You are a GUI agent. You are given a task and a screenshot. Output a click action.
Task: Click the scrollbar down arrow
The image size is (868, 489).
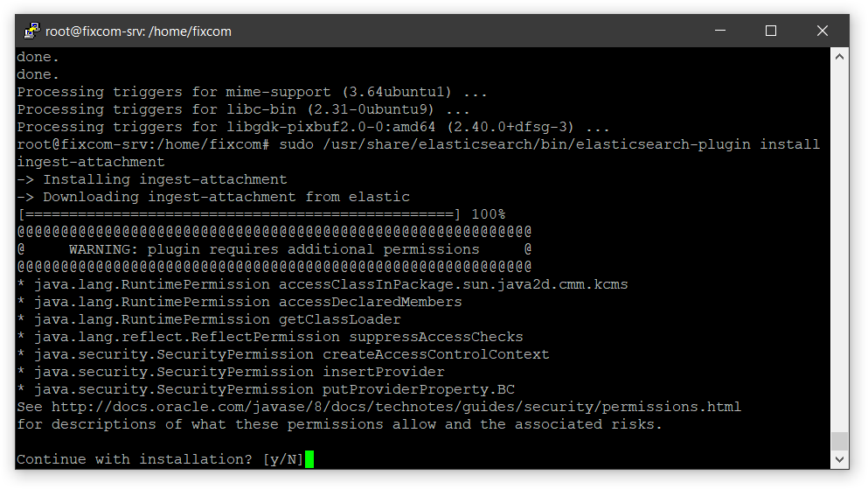pos(839,459)
